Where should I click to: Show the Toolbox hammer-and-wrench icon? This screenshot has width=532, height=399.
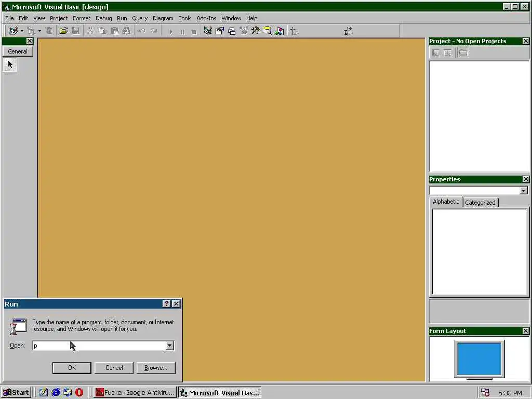[x=256, y=31]
